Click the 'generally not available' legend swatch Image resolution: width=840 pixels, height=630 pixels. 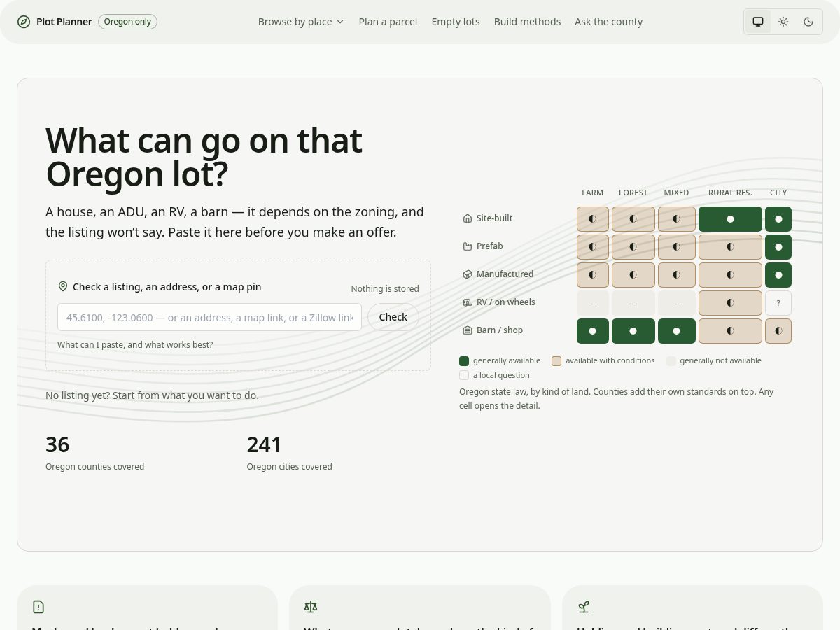pos(671,361)
